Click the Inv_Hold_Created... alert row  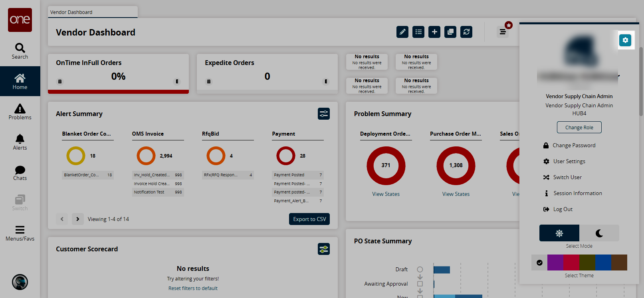pos(158,175)
